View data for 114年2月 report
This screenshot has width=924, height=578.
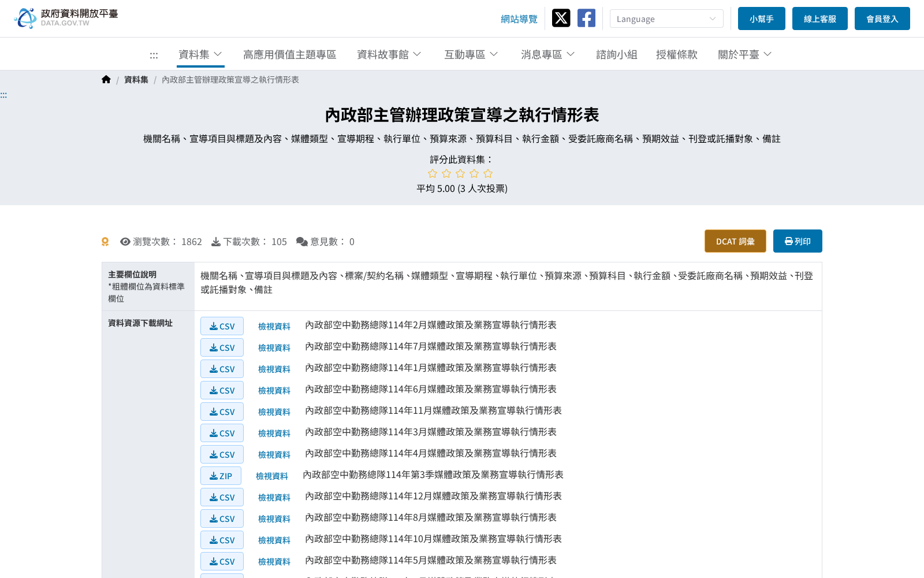point(274,327)
